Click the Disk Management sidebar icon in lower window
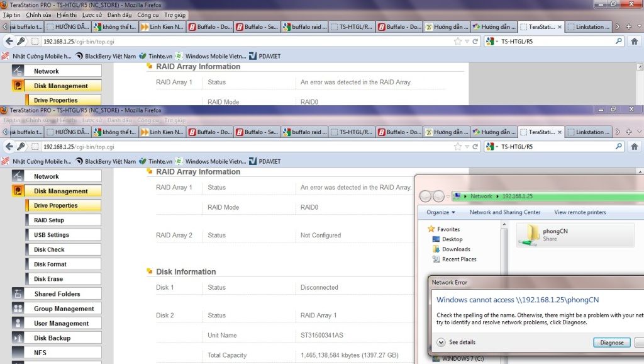 tap(18, 191)
